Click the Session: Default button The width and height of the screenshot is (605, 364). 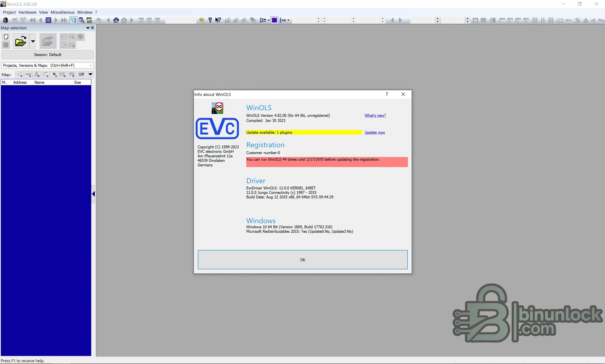(48, 54)
